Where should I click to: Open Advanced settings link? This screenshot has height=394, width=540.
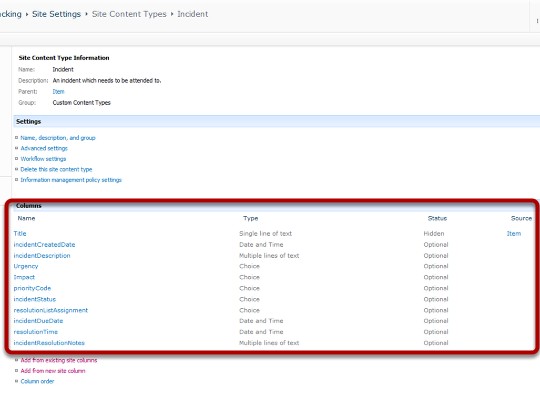(44, 148)
